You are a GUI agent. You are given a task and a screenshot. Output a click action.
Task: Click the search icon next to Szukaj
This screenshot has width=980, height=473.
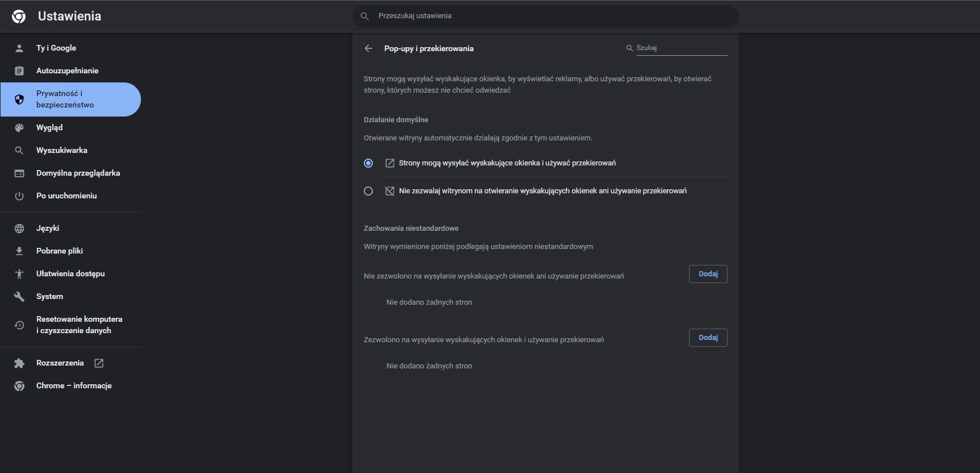(629, 48)
